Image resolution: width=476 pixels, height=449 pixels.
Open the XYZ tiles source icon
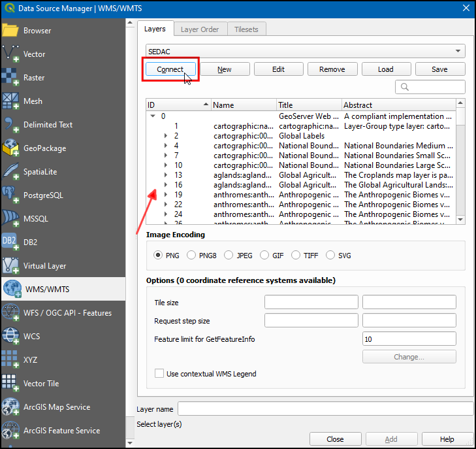11,360
